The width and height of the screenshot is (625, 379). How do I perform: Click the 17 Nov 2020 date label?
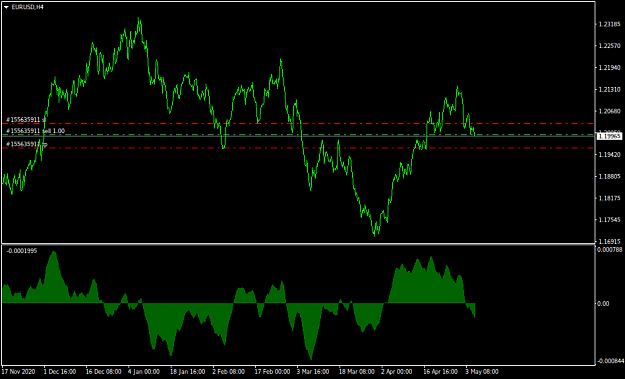(x=18, y=372)
